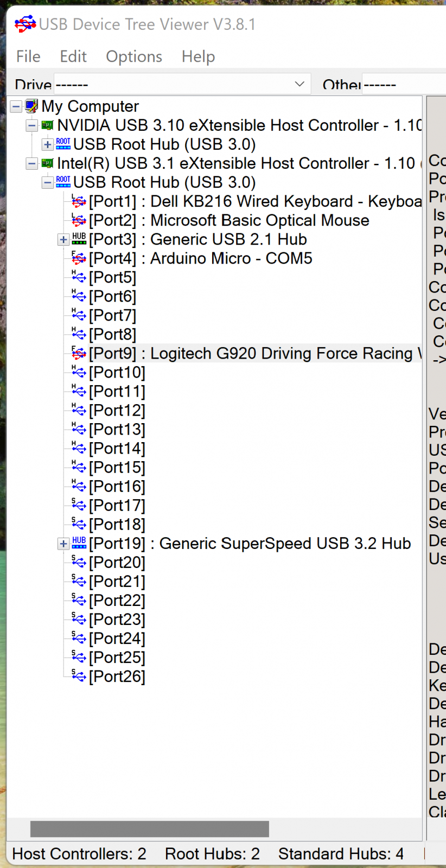
Task: Click the Port26 SuperSpeed port USB icon
Action: tap(79, 676)
